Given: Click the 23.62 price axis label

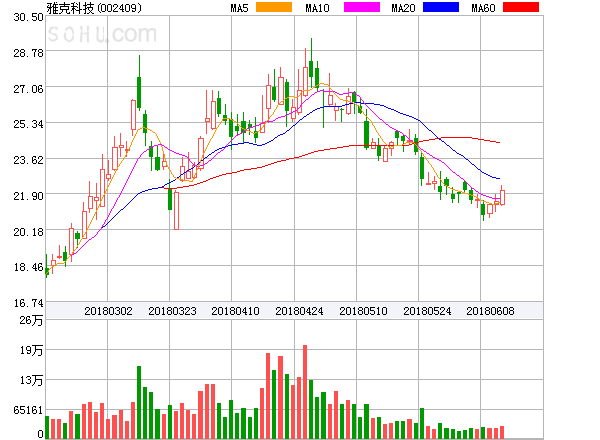Looking at the screenshot, I should click(x=28, y=160).
